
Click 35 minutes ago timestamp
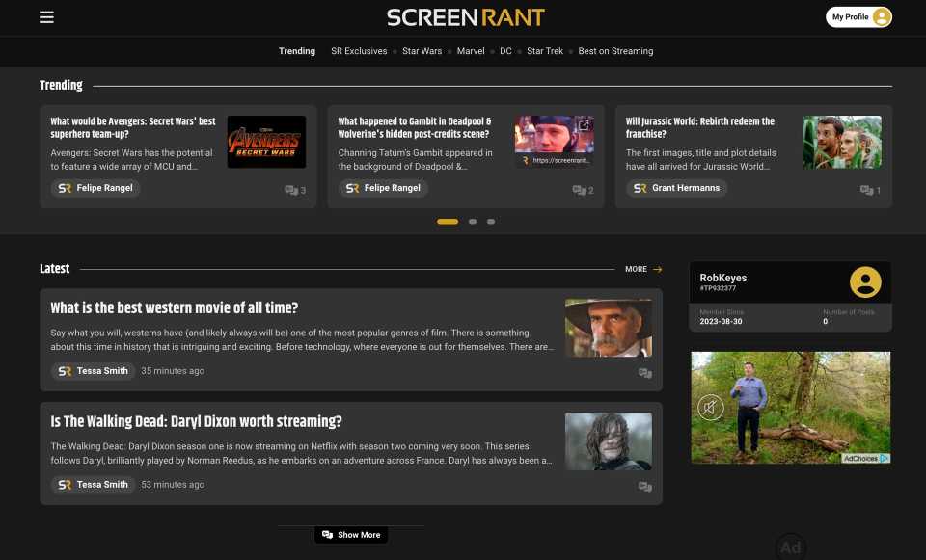pos(173,370)
